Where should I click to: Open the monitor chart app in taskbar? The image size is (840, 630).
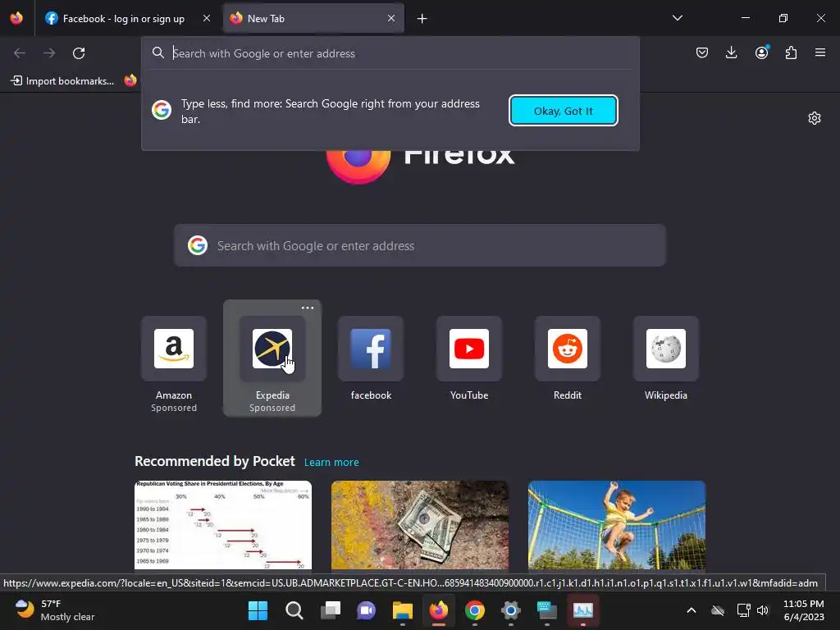[x=583, y=610]
